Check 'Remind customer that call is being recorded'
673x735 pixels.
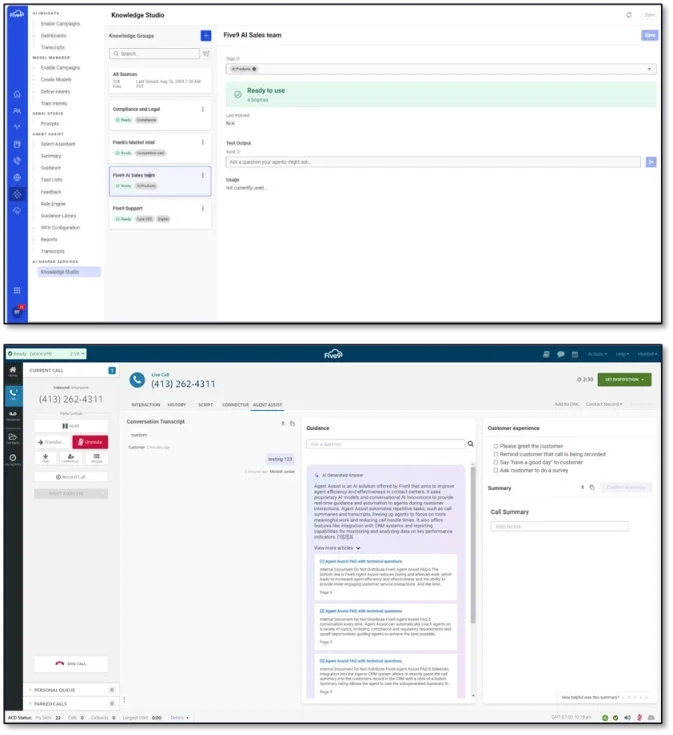[495, 454]
